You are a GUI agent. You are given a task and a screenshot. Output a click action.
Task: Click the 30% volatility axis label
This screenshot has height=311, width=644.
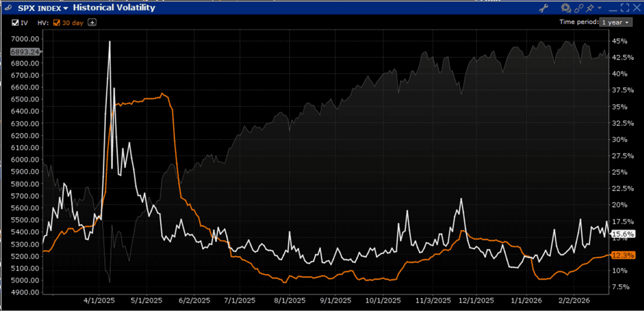619,140
